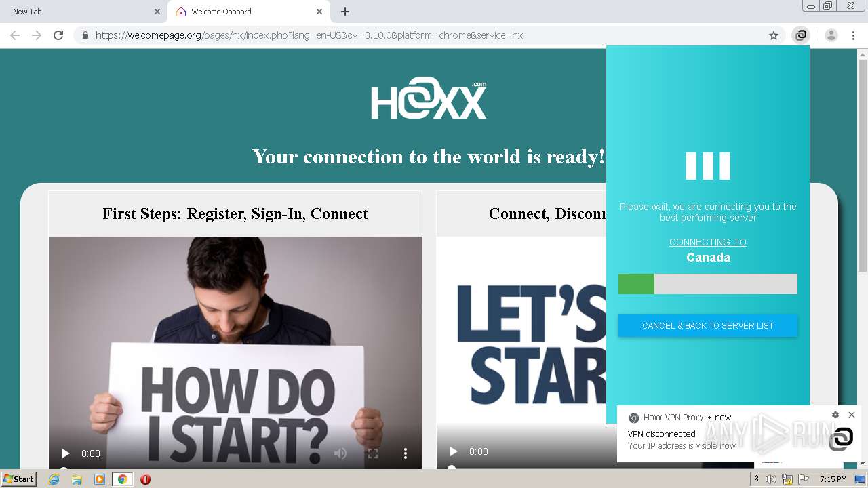Click the 'VPN disconnected' notification text
This screenshot has width=868, height=488.
point(661,434)
